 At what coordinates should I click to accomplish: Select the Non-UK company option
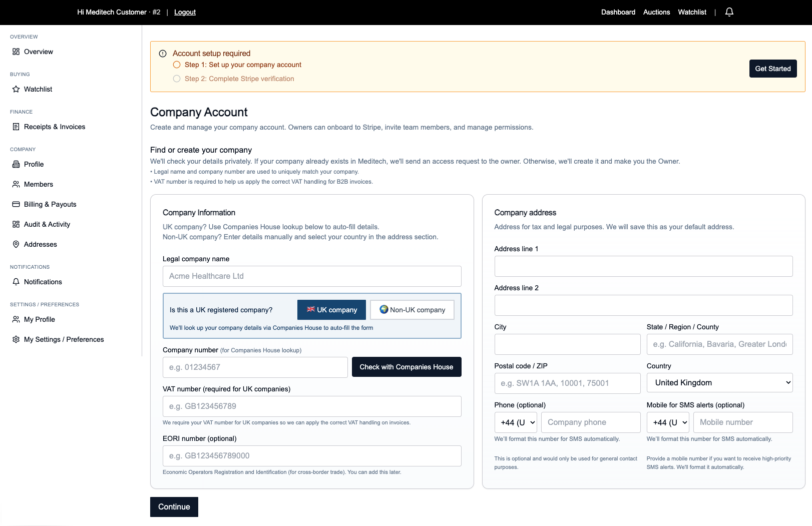[412, 310]
